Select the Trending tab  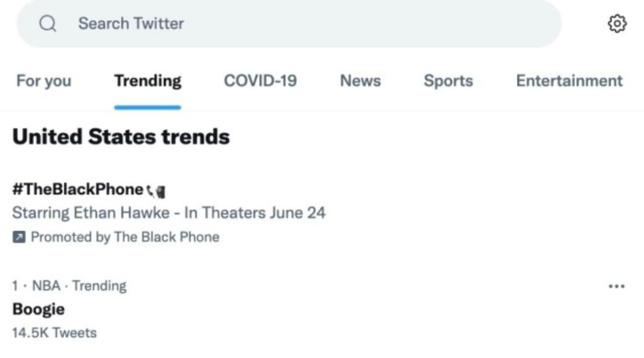point(148,81)
